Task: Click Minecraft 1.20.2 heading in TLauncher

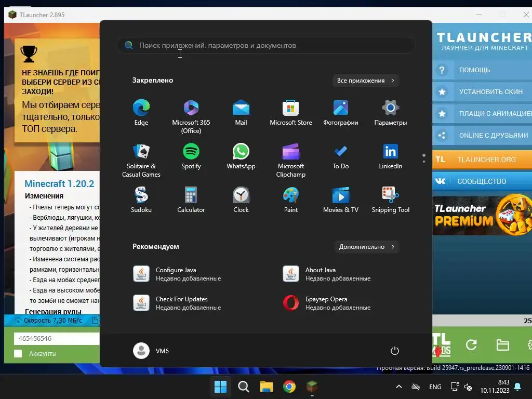Action: pos(59,183)
